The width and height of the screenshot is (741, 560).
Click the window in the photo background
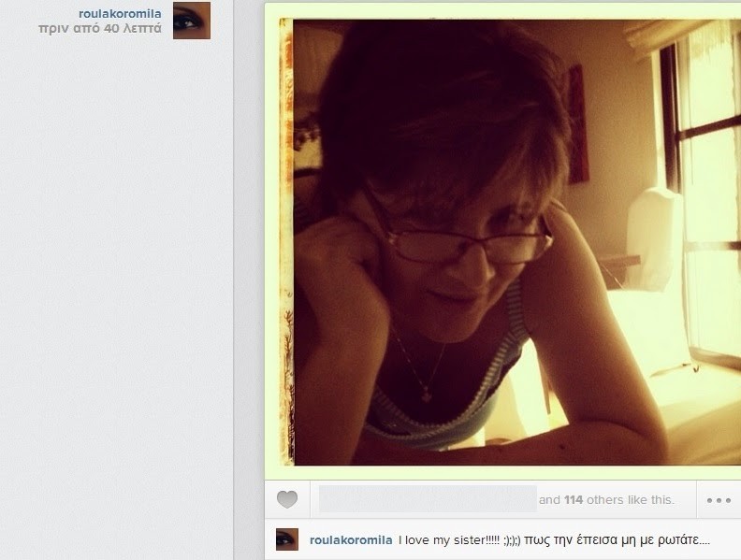[705, 189]
